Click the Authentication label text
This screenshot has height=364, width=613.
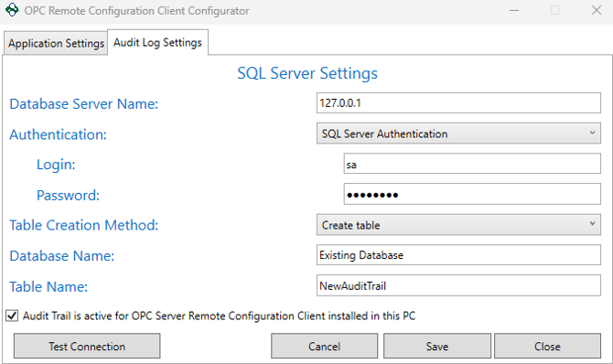click(58, 134)
